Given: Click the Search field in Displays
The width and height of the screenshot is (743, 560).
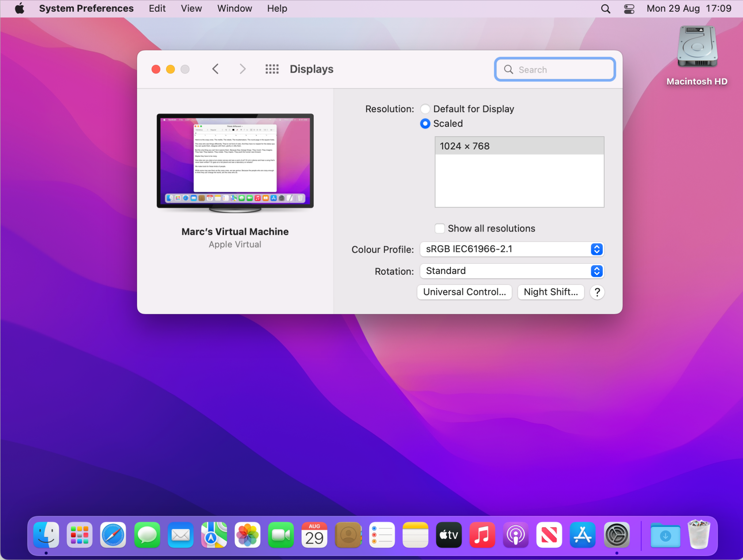Looking at the screenshot, I should pos(555,69).
